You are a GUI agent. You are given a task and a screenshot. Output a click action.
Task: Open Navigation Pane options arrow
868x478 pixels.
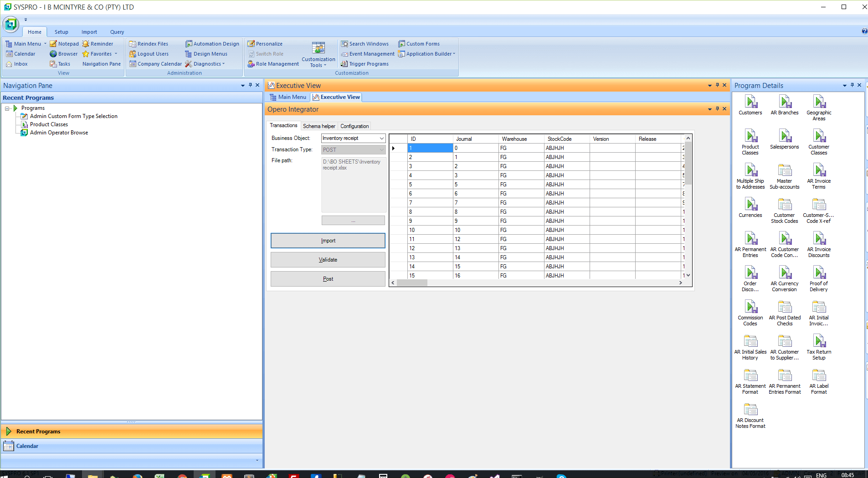[x=242, y=86]
